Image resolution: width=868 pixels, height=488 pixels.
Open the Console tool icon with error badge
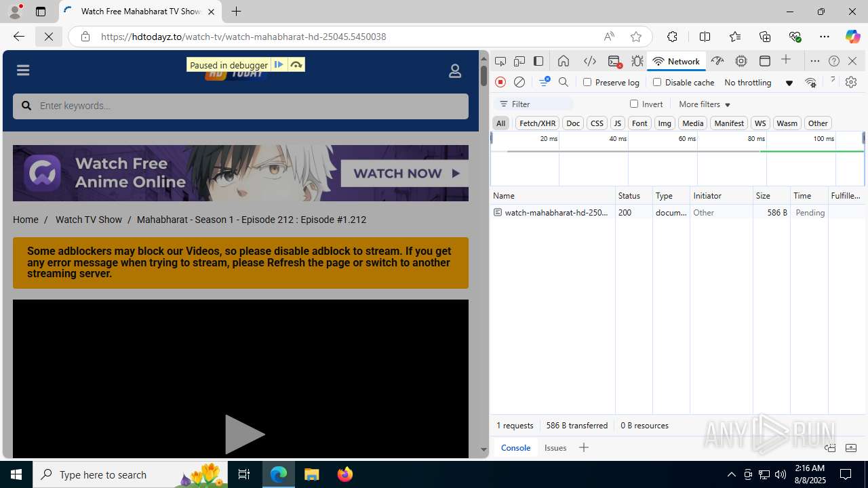tap(614, 61)
